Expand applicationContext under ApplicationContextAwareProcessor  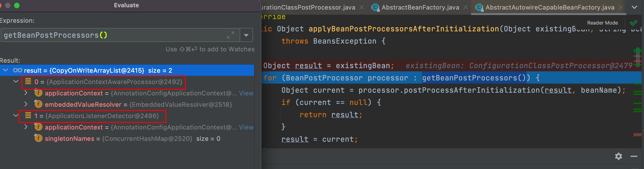tap(26, 93)
